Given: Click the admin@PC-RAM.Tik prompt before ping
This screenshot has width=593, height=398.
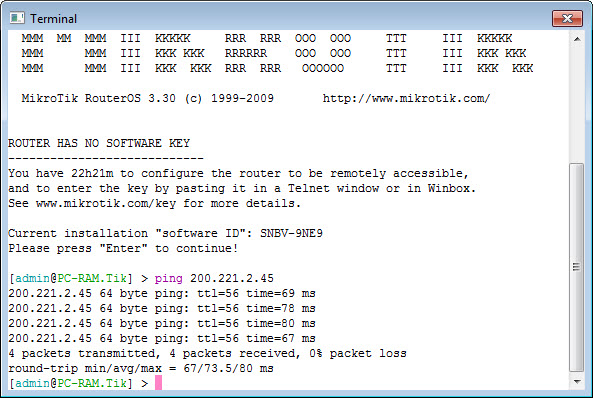Looking at the screenshot, I should click(71, 278).
